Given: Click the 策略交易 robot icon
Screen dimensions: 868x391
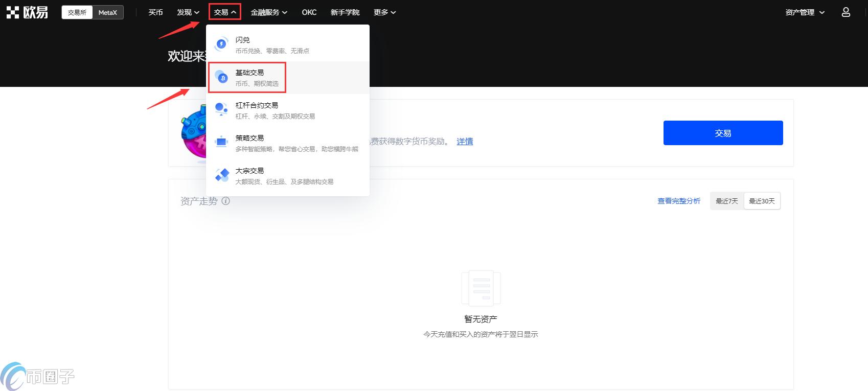Looking at the screenshot, I should click(221, 142).
